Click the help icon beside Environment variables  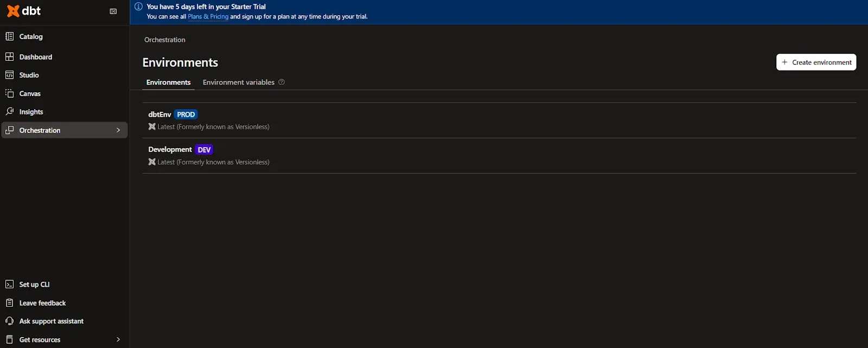(282, 82)
